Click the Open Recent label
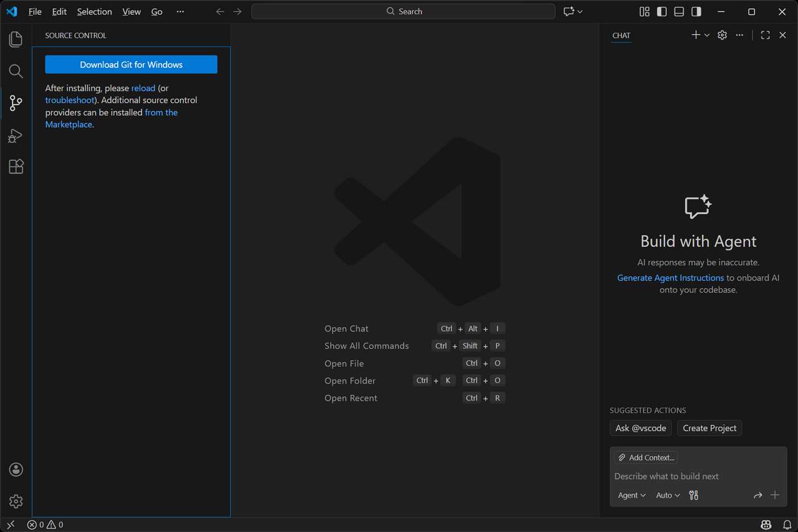 click(351, 398)
